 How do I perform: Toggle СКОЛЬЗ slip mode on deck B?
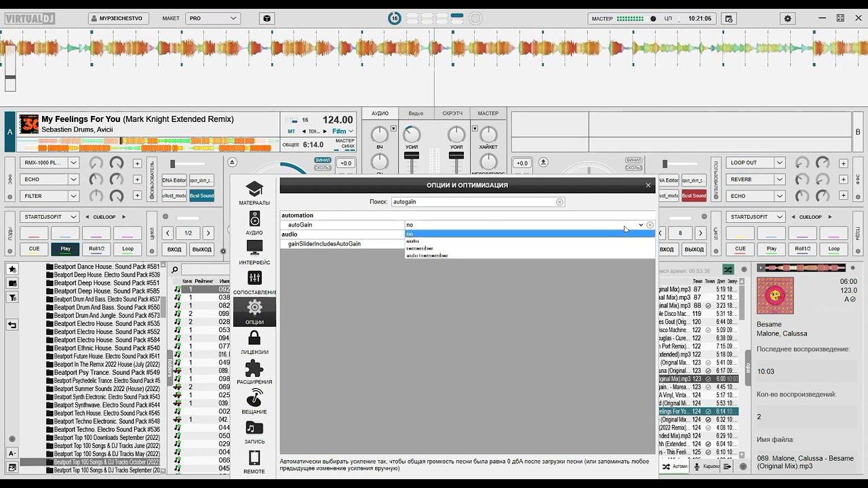(x=633, y=168)
